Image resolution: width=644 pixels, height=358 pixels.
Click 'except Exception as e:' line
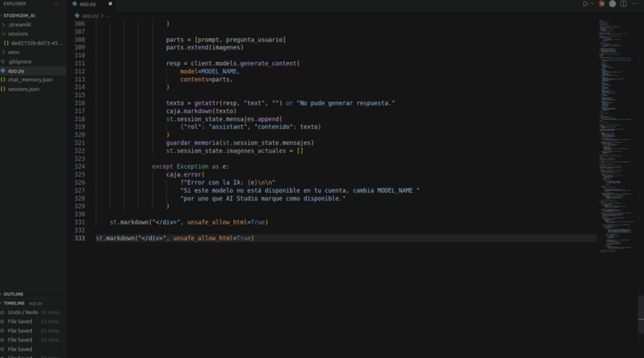click(191, 167)
